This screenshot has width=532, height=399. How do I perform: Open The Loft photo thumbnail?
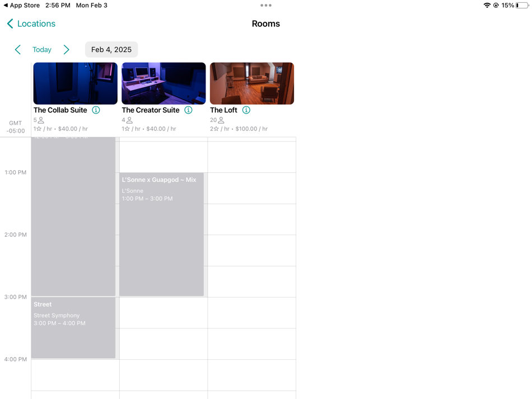point(252,83)
